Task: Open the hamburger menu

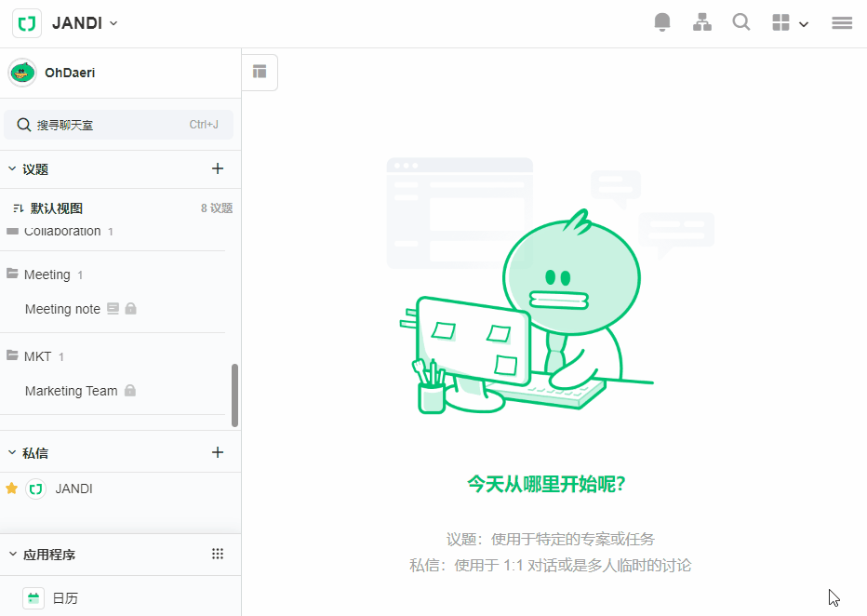Action: (x=842, y=22)
